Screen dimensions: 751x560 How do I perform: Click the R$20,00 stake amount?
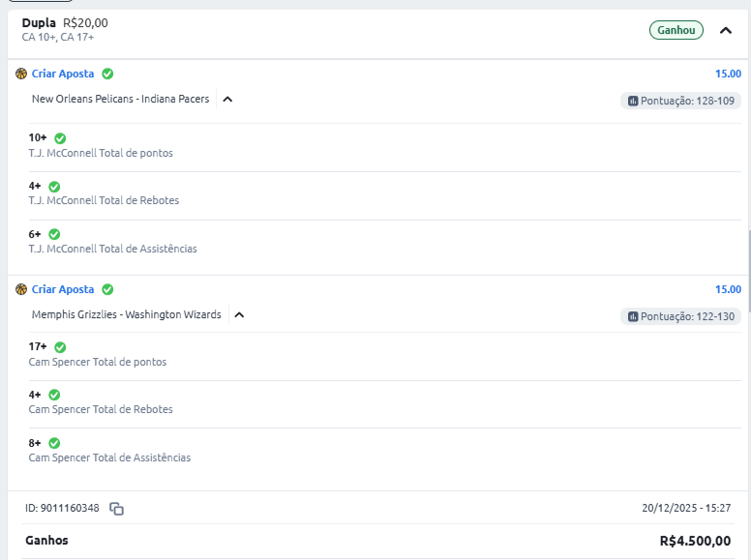85,23
